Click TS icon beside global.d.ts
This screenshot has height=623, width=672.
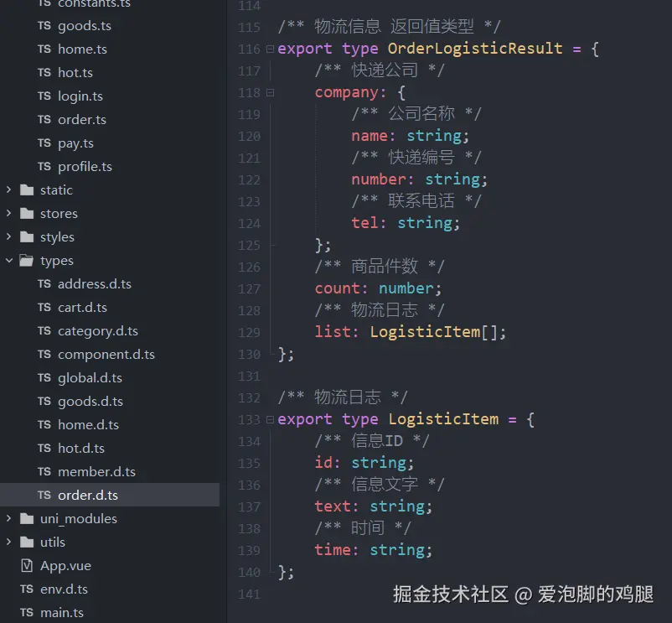(44, 378)
